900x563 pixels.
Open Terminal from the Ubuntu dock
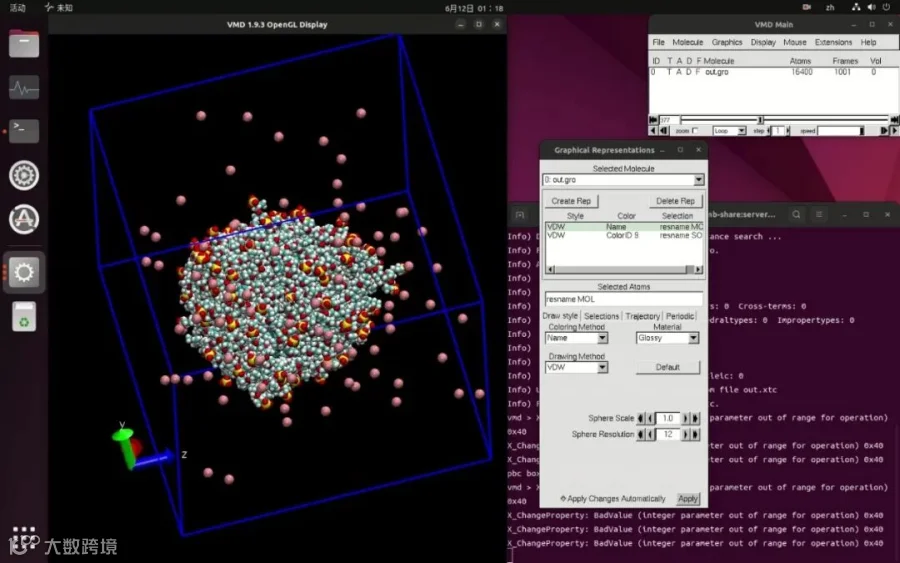24,131
